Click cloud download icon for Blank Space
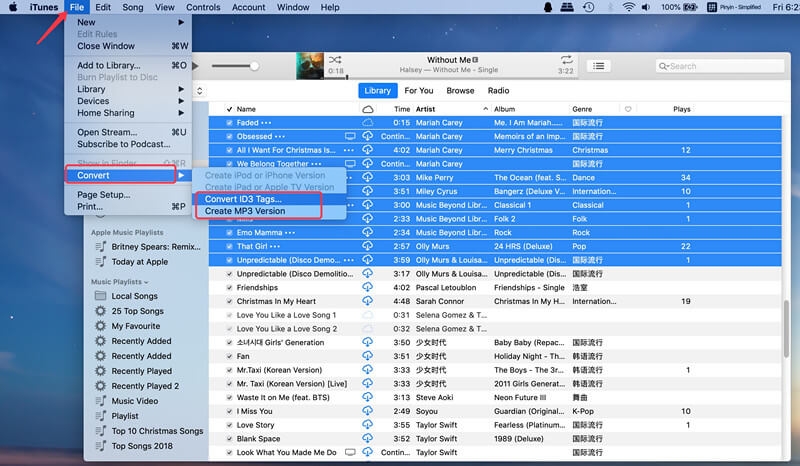Image resolution: width=800 pixels, height=466 pixels. (x=367, y=439)
